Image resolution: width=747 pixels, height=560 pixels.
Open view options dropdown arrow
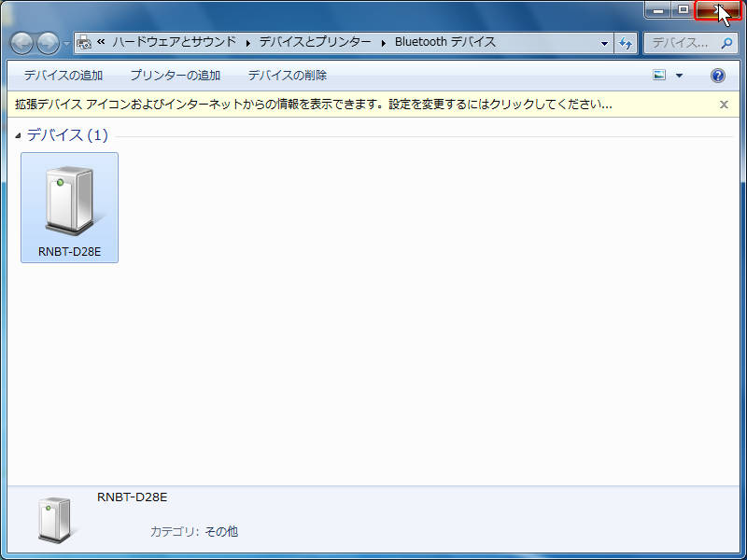click(x=680, y=76)
